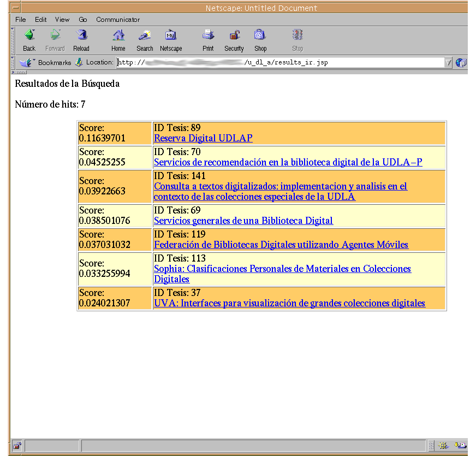Expand the Location URL history dropdown
This screenshot has height=456, width=476.
pyautogui.click(x=449, y=62)
